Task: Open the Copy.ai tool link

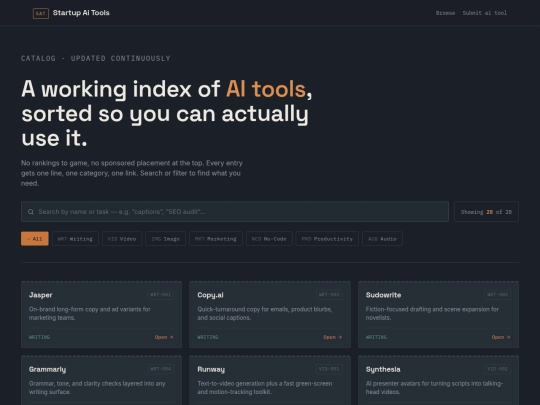Action: tap(333, 337)
